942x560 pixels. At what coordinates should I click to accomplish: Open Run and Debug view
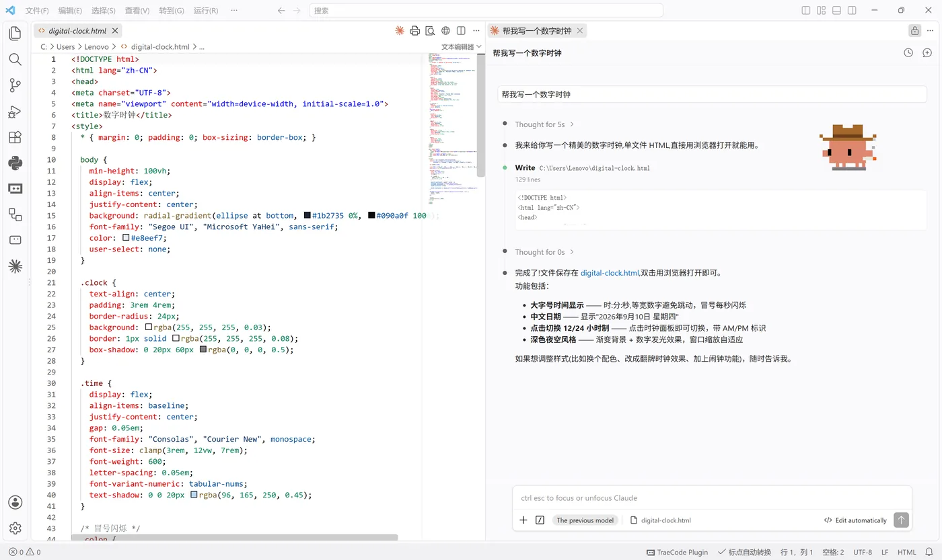click(15, 112)
